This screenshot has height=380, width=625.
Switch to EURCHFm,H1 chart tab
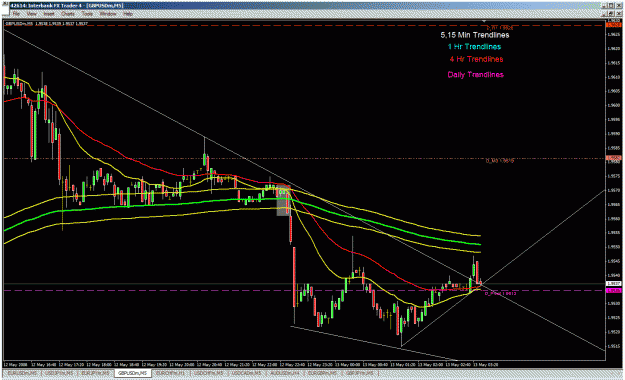pyautogui.click(x=170, y=373)
